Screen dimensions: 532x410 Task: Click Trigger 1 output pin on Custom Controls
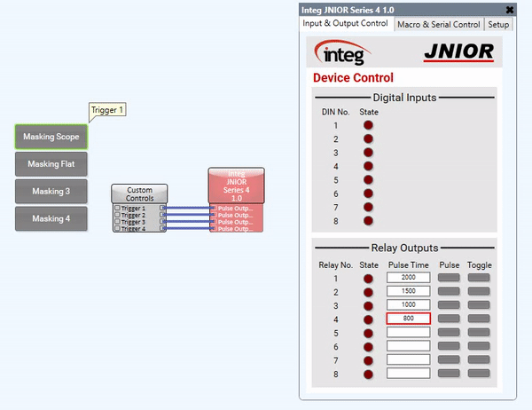[162, 208]
